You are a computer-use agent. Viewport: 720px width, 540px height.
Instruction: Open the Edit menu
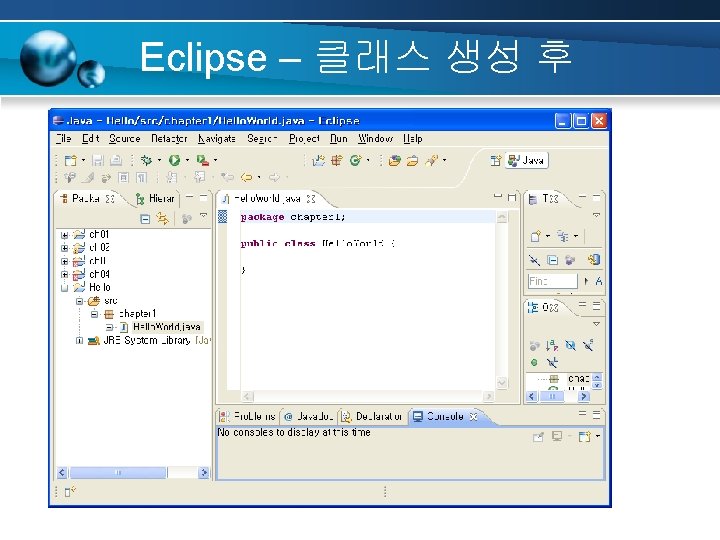[x=90, y=138]
